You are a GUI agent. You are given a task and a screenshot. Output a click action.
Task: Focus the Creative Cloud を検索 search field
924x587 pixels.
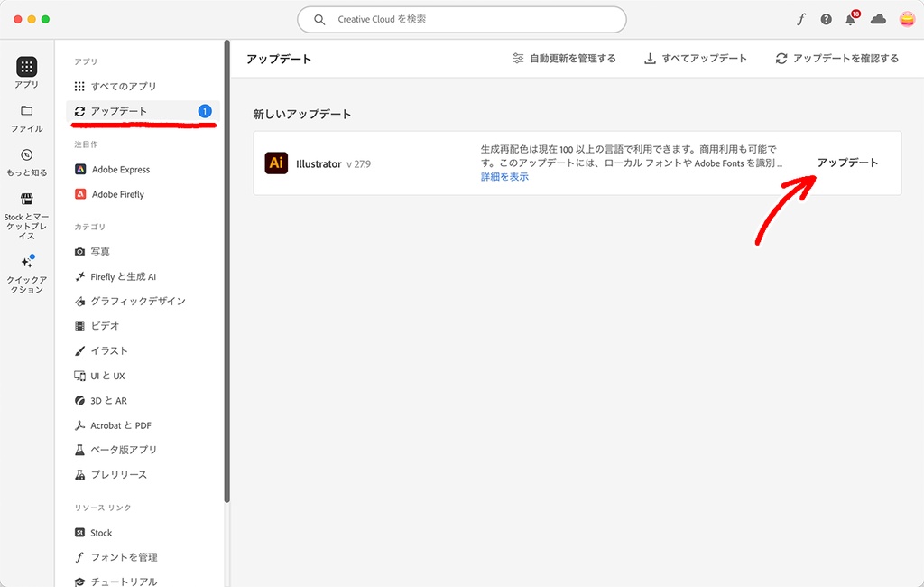click(461, 20)
